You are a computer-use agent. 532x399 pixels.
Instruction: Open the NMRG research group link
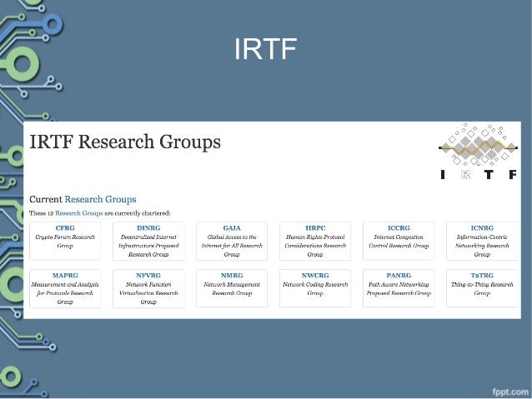232,275
